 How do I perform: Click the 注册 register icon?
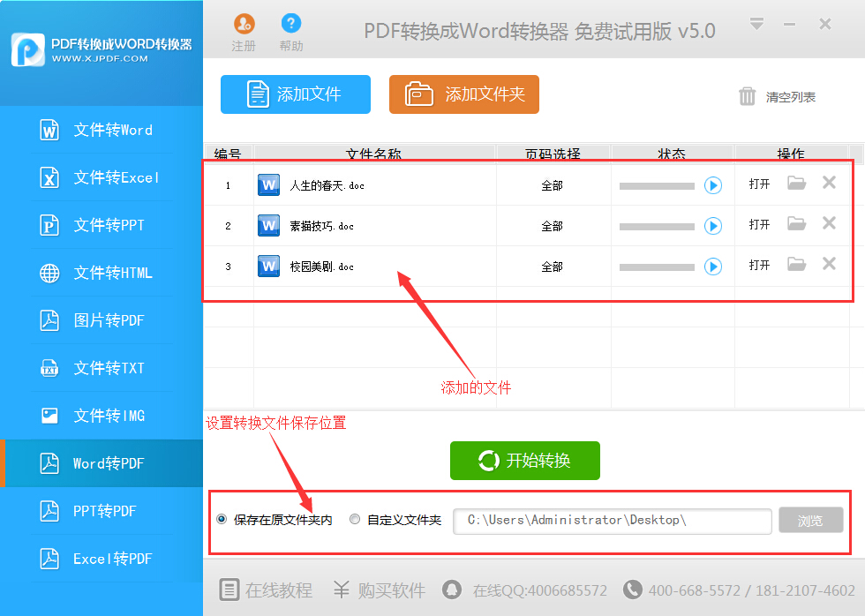[x=244, y=24]
